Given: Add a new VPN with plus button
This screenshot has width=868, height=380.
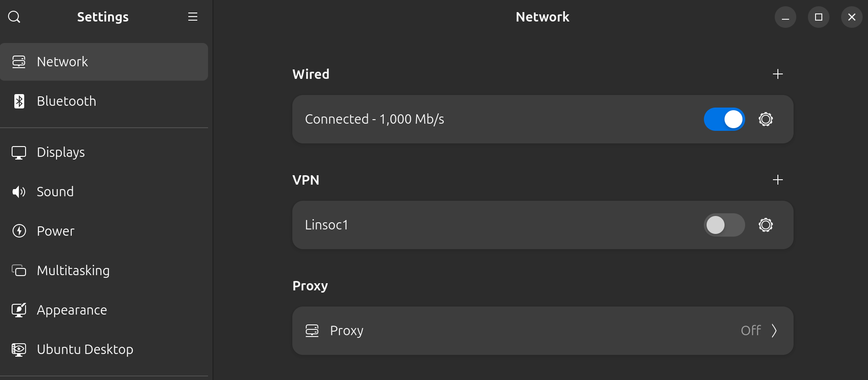Looking at the screenshot, I should (x=778, y=180).
